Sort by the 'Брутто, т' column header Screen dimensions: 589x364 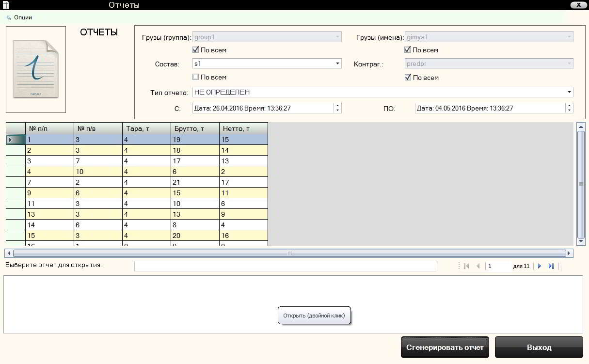point(195,128)
